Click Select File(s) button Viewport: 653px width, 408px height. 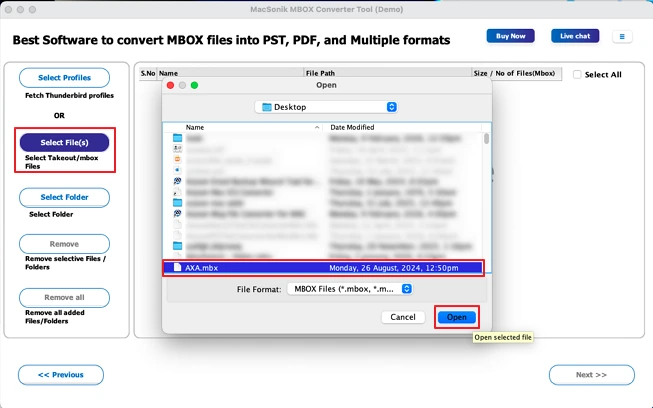coord(65,142)
